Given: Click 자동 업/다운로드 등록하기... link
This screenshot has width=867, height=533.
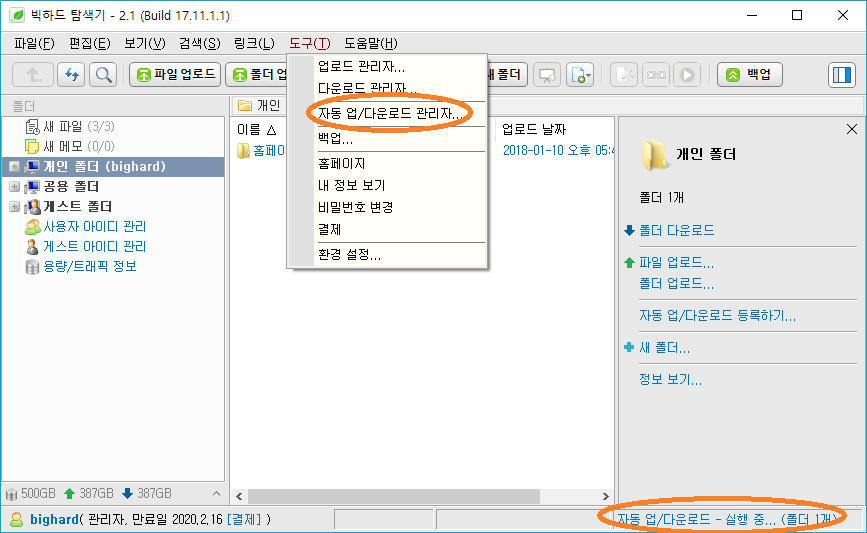Looking at the screenshot, I should click(718, 316).
